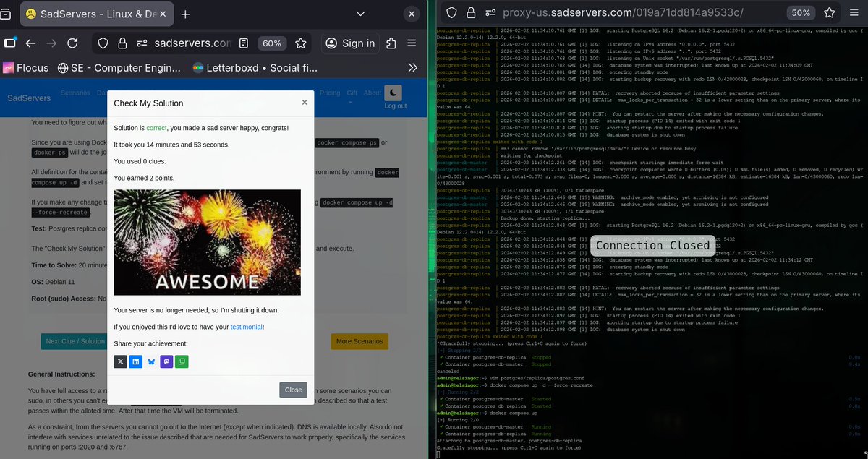This screenshot has width=868, height=459.
Task: Open the SE - Computer Engin... bookmark
Action: [x=119, y=68]
